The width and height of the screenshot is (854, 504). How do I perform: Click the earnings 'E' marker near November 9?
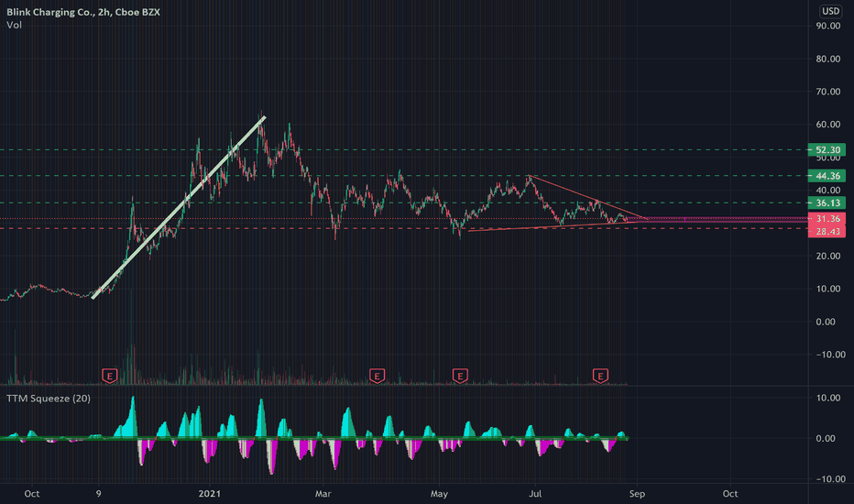pyautogui.click(x=109, y=376)
